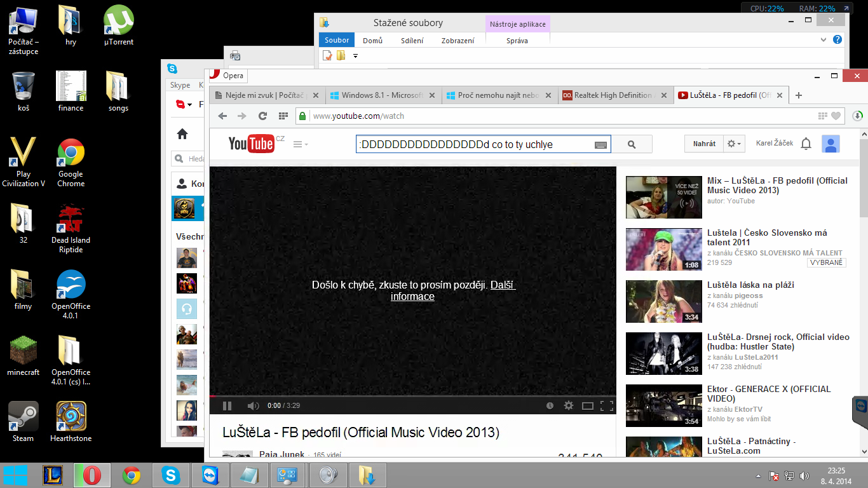Mute the video player volume

[x=253, y=405]
